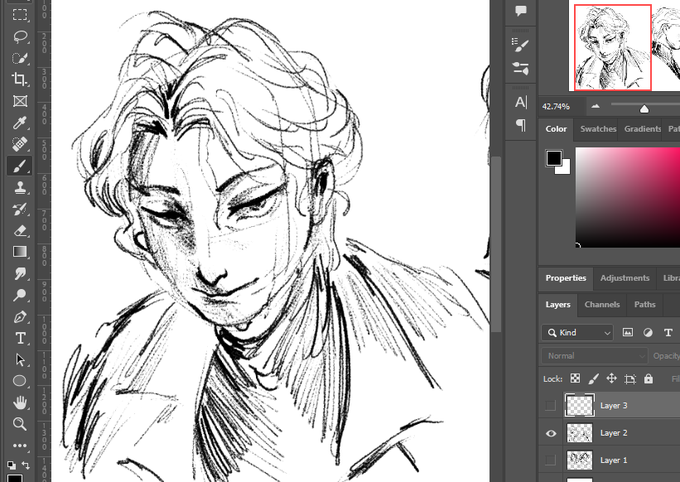Lock layer position
Screen dimensions: 680x482
[611, 378]
